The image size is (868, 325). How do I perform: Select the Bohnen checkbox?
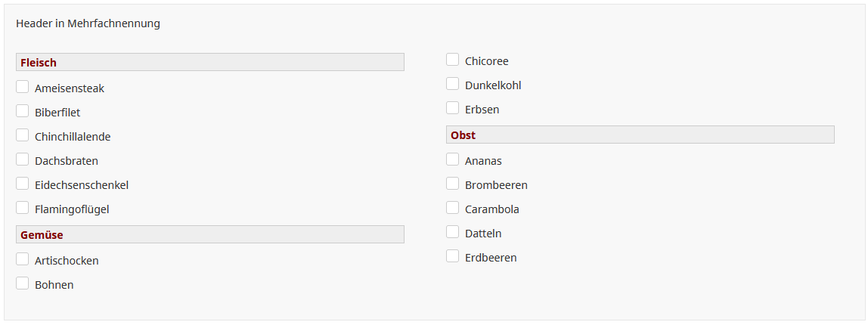tap(23, 283)
